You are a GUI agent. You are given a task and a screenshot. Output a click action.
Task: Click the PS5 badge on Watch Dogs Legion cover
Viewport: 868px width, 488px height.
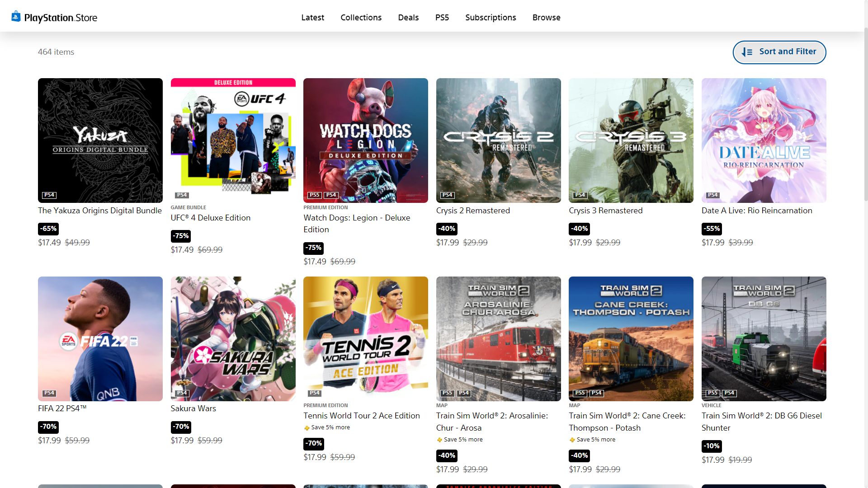click(314, 195)
